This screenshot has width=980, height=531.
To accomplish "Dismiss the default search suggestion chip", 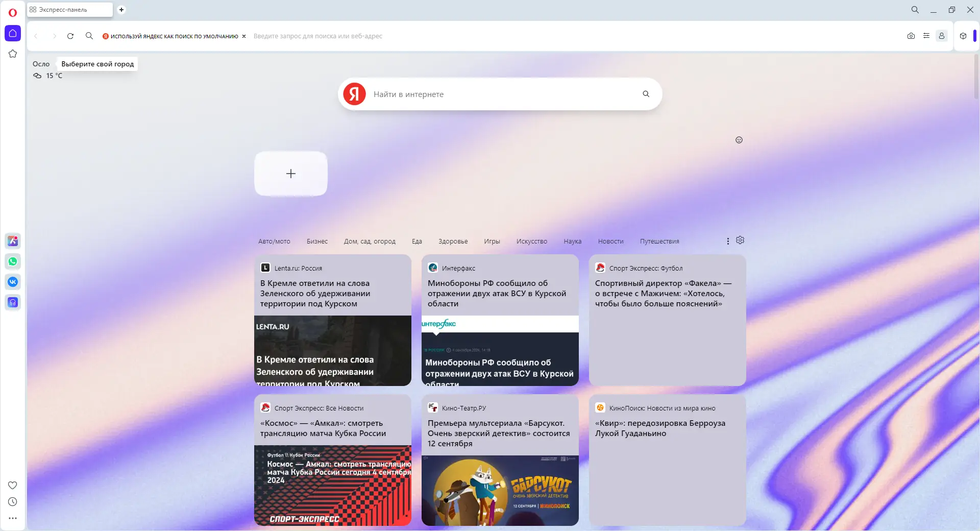I will [x=244, y=36].
